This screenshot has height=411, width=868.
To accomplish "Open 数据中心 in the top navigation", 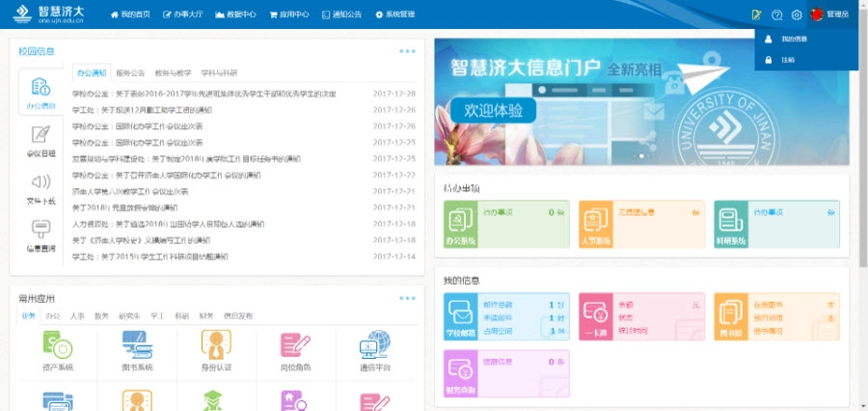I will 235,14.
